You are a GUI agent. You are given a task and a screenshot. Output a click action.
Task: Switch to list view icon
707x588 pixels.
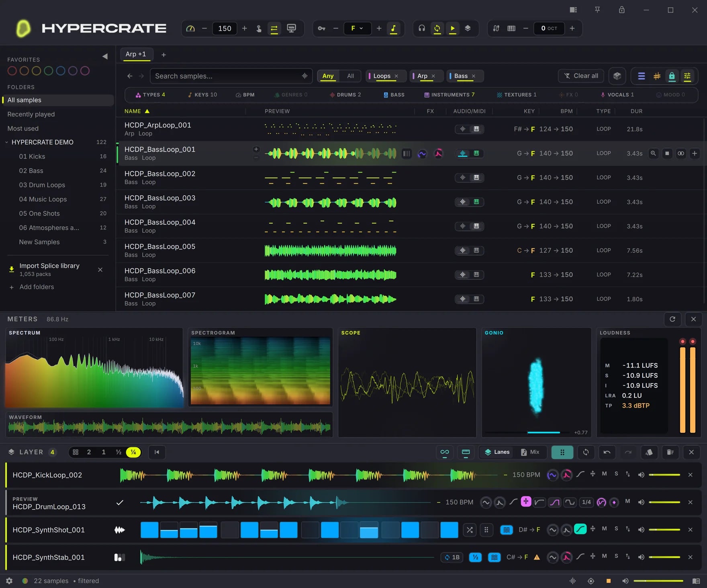click(x=642, y=76)
